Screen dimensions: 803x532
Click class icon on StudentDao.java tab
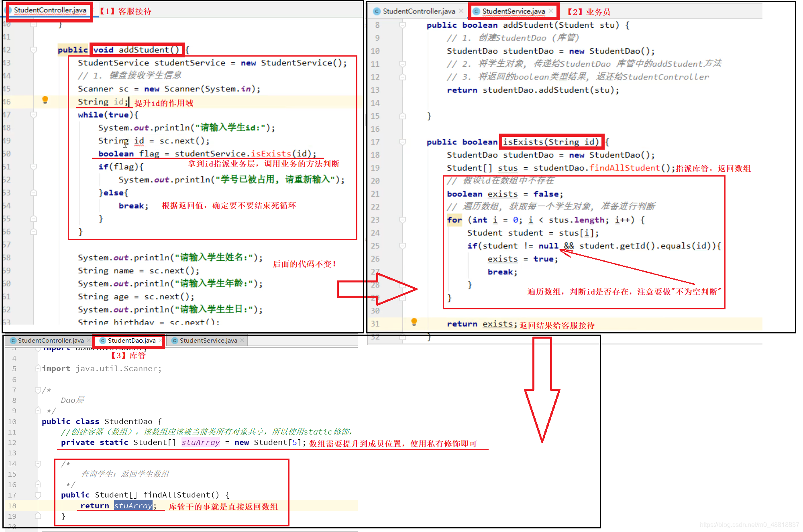pos(103,340)
